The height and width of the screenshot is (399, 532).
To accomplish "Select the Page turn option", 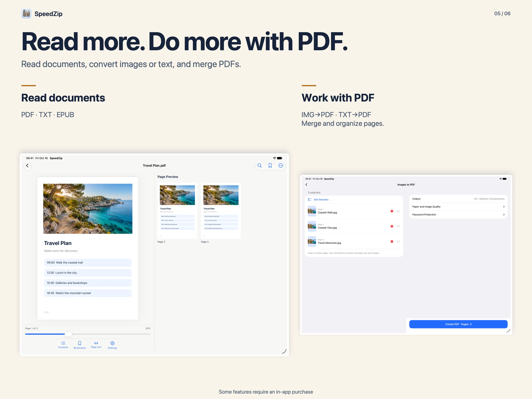I will (96, 345).
